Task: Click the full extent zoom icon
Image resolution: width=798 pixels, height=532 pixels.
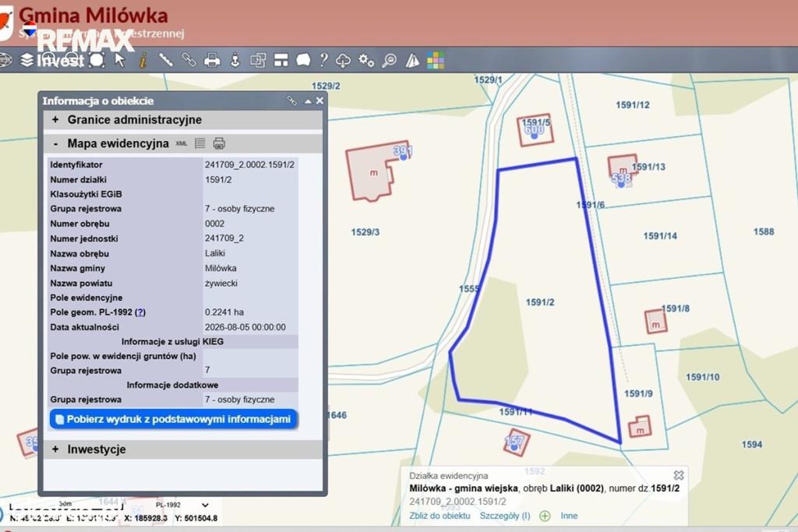Action: (97, 60)
